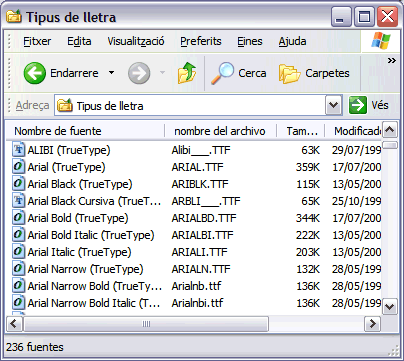Screen dimensions: 404x361
Task: Open the forward history dropdown arrow
Action: [x=162, y=72]
